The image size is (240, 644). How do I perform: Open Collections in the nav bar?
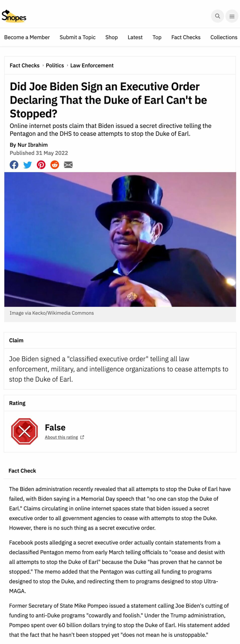tap(224, 37)
